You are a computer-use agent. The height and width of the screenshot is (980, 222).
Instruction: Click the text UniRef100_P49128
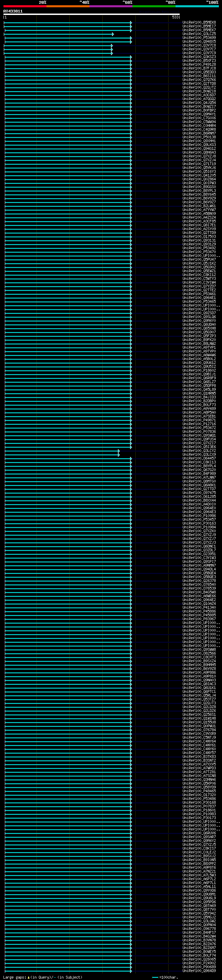tap(199, 64)
